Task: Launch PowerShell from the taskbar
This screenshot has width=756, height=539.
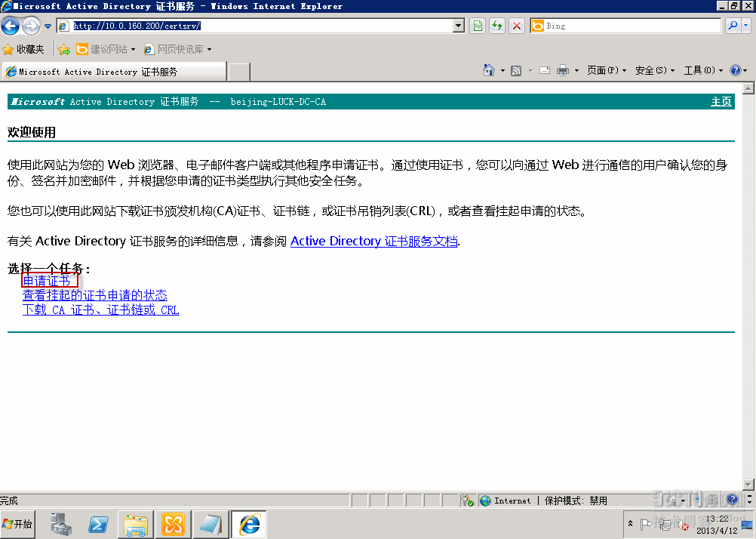Action: pyautogui.click(x=98, y=524)
